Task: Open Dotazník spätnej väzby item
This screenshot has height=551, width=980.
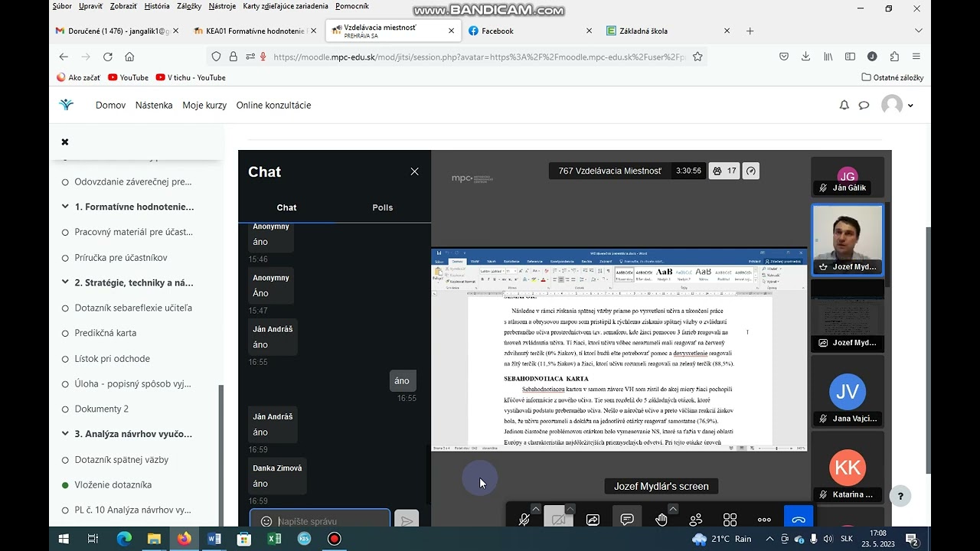Action: pyautogui.click(x=122, y=459)
